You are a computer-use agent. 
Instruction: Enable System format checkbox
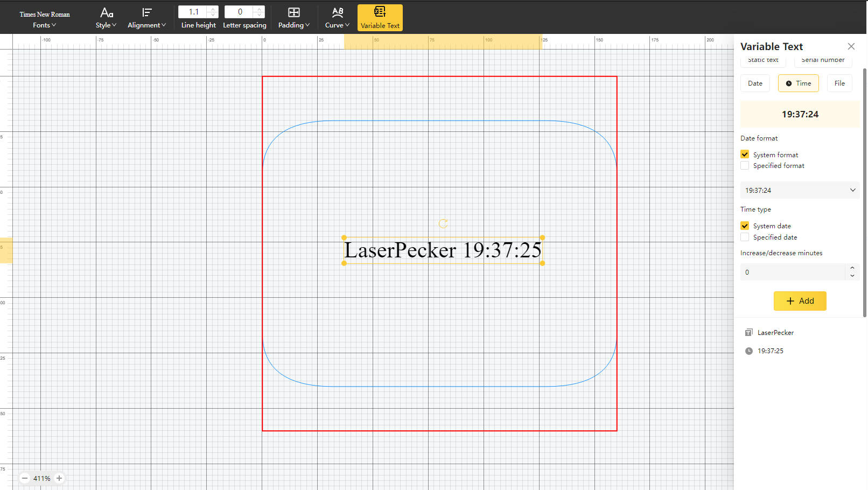tap(745, 154)
